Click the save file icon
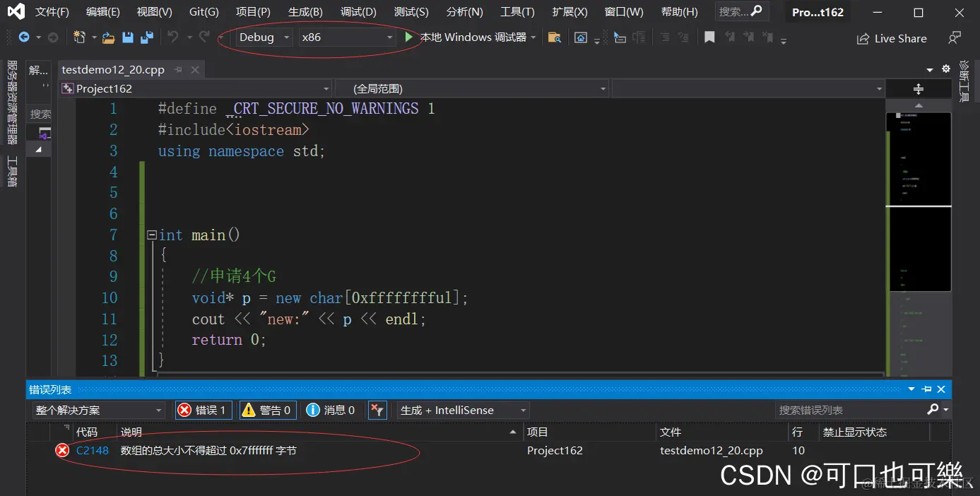Image resolution: width=980 pixels, height=496 pixels. (x=128, y=37)
